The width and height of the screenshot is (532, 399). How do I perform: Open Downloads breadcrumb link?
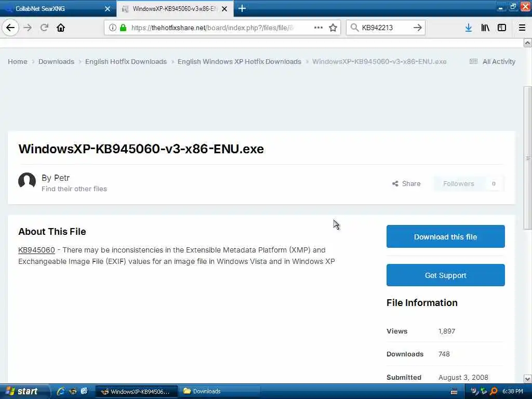(x=56, y=61)
